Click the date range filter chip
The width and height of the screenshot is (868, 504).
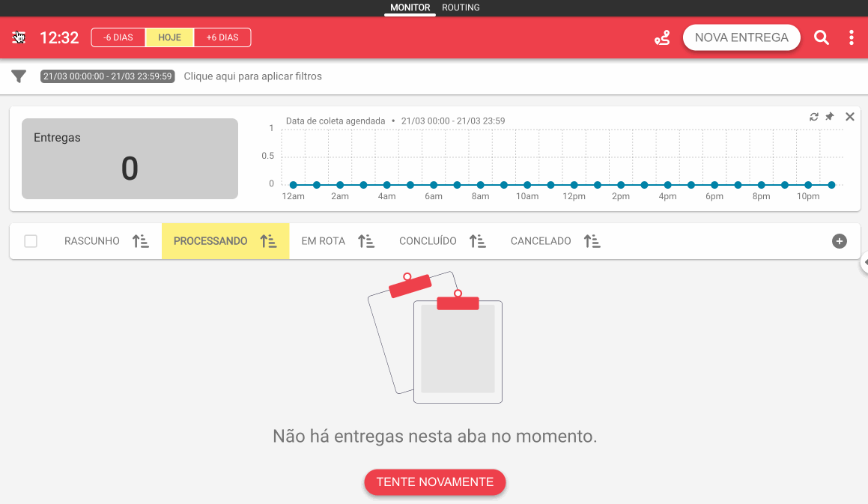107,76
